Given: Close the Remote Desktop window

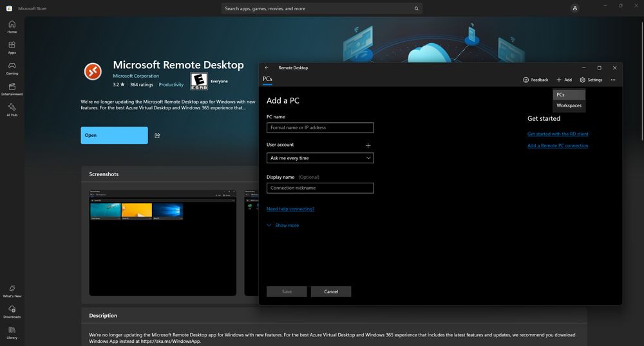Looking at the screenshot, I should 614,68.
